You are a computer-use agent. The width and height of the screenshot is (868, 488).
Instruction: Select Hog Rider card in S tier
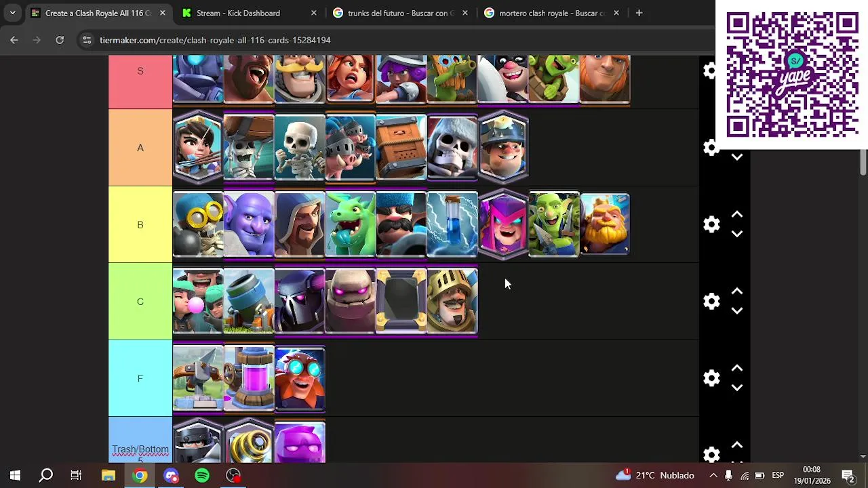point(249,79)
